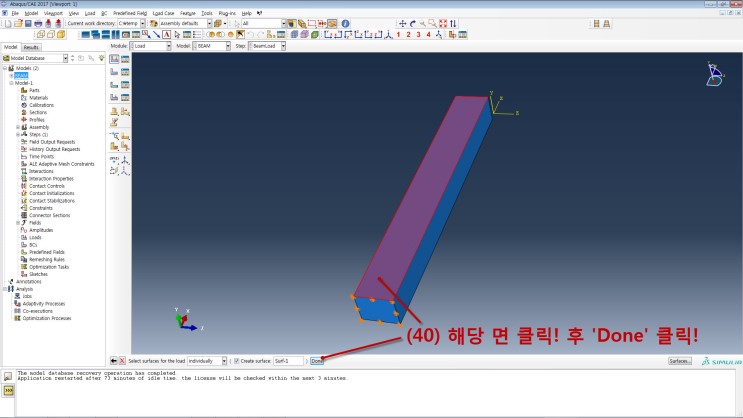This screenshot has width=743, height=418.
Task: Open the File menu
Action: (15, 13)
